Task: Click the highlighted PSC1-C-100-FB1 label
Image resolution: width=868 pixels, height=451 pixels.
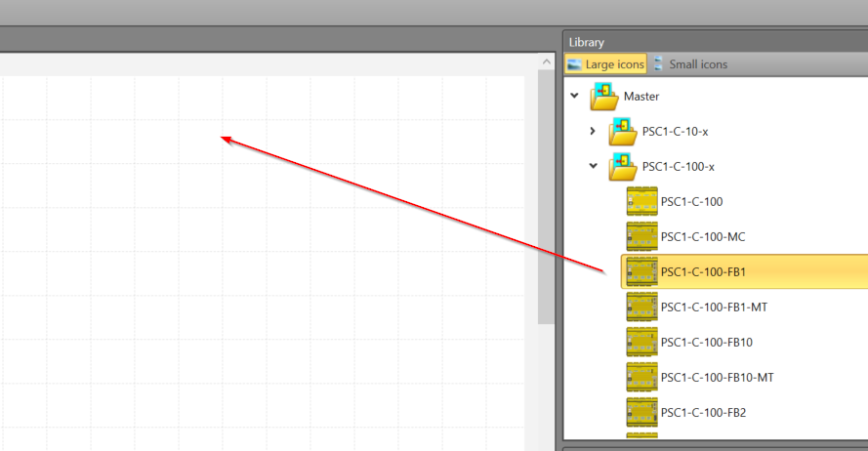Action: tap(704, 272)
